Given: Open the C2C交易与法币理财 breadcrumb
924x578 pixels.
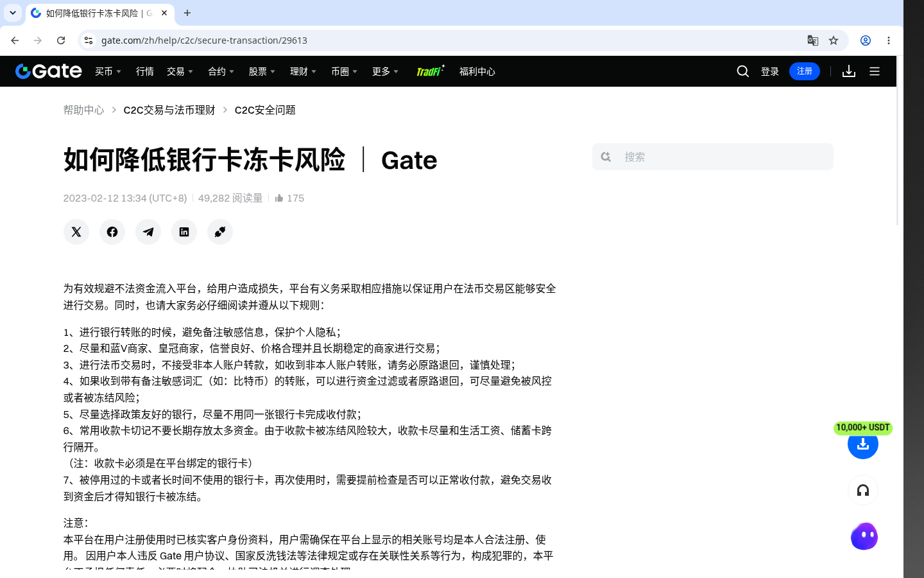Looking at the screenshot, I should click(x=169, y=110).
